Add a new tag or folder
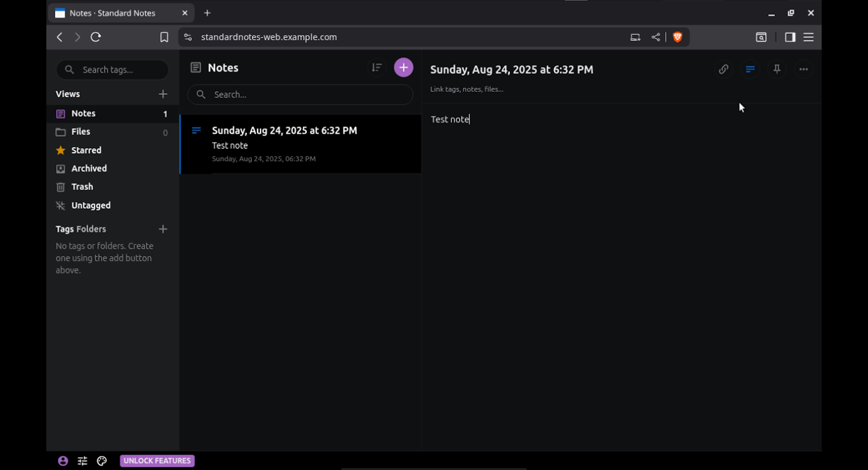868x470 pixels. [x=163, y=229]
